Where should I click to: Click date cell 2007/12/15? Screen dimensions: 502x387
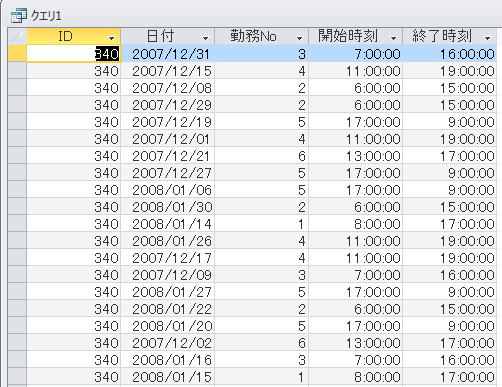pos(168,71)
